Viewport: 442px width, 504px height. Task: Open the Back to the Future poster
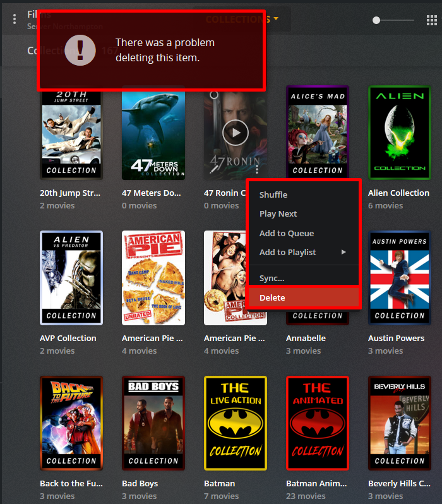point(71,423)
